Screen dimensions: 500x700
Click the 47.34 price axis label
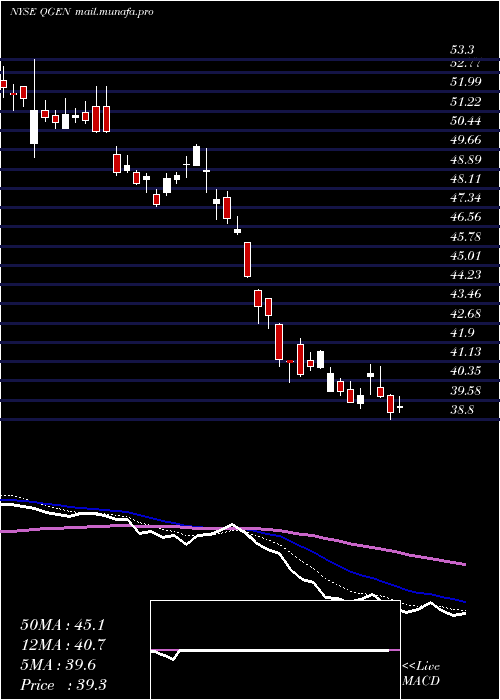pyautogui.click(x=465, y=198)
